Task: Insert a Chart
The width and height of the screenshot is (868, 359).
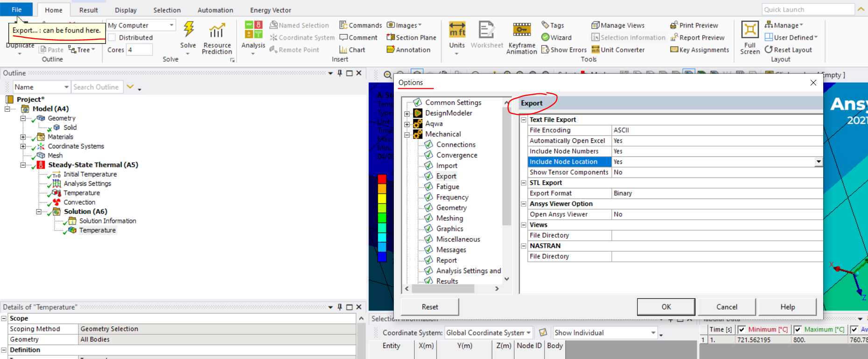Action: tap(352, 49)
